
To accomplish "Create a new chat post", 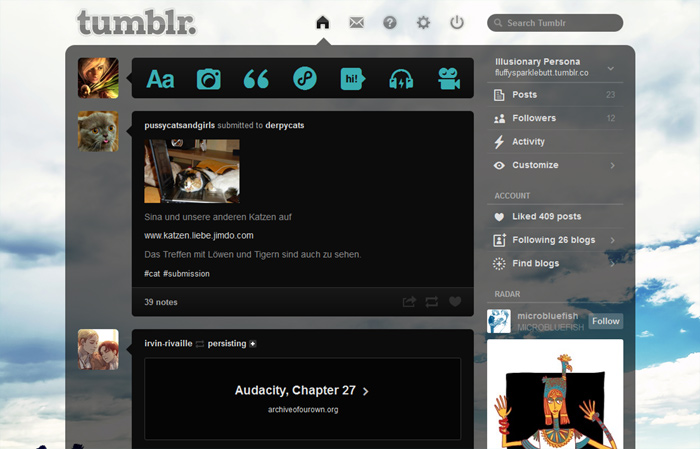I will point(353,79).
